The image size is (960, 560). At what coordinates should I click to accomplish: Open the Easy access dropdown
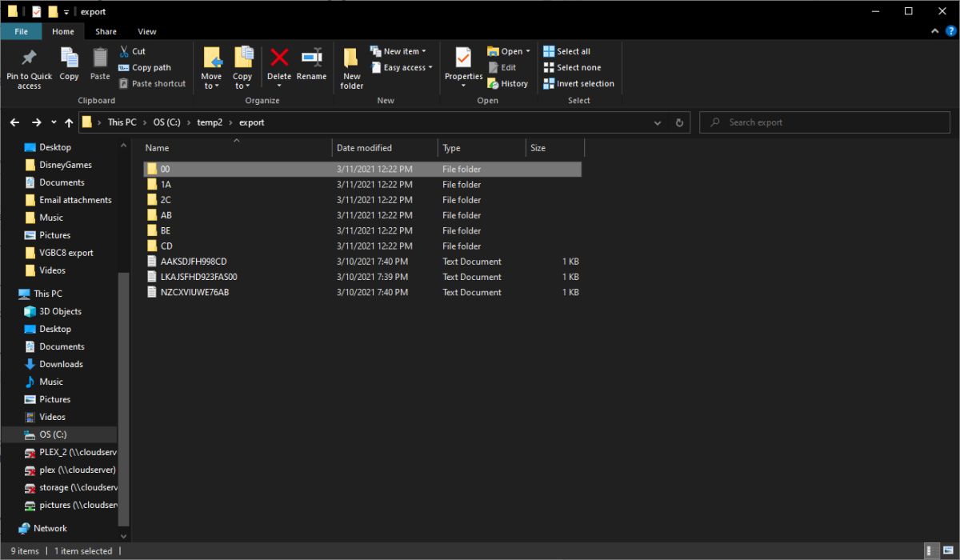point(402,67)
